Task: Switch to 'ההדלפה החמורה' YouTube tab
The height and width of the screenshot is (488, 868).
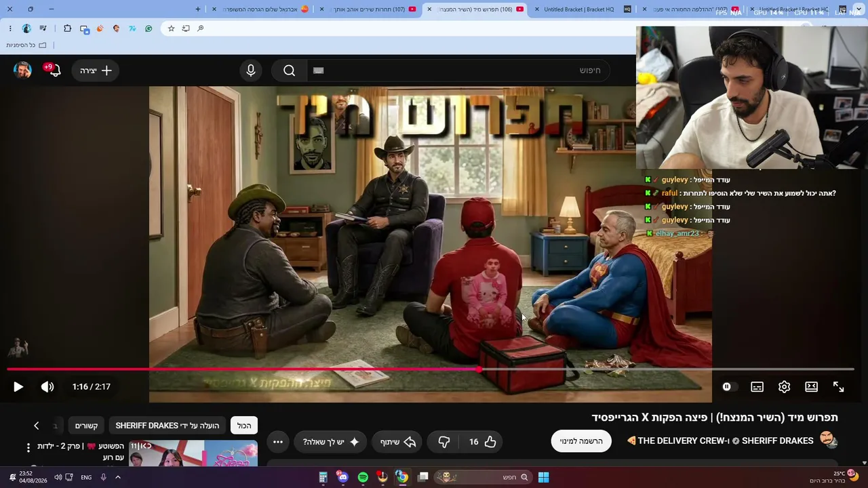Action: (x=692, y=9)
